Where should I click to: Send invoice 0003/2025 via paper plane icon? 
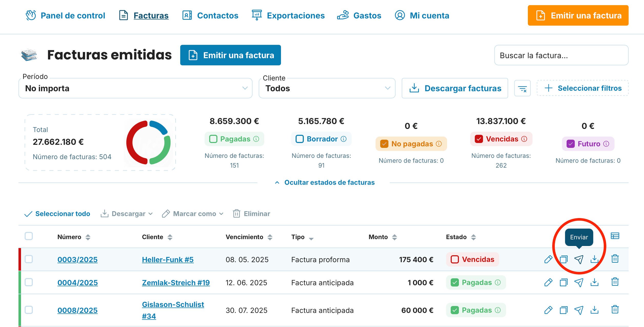click(579, 259)
